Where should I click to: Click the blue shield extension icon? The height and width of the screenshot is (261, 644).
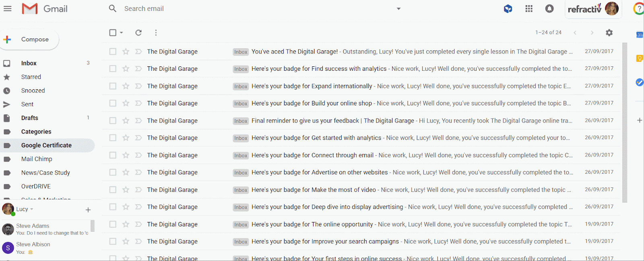[508, 8]
